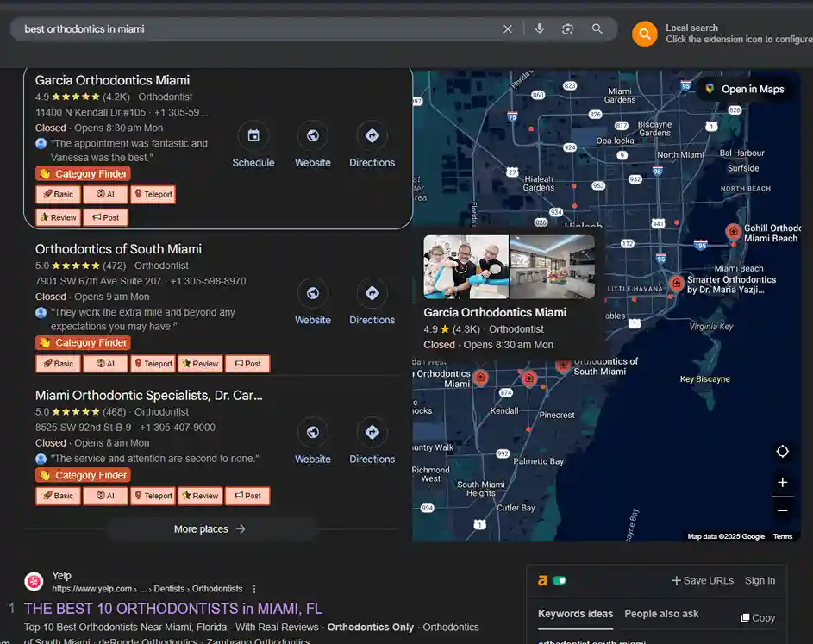813x644 pixels.
Task: Clear the search box text
Action: [508, 29]
